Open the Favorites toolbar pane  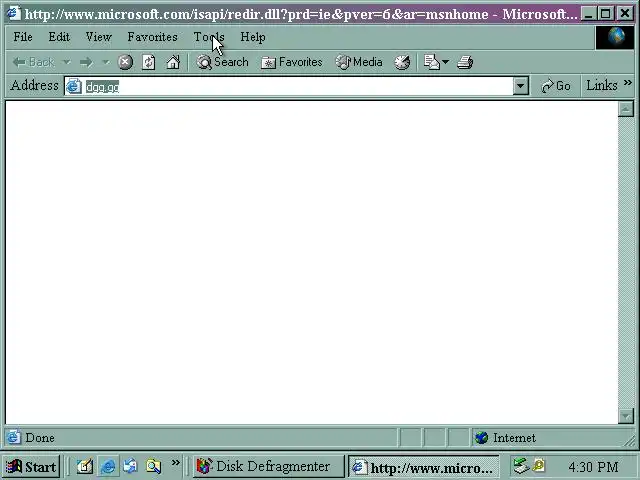(291, 62)
